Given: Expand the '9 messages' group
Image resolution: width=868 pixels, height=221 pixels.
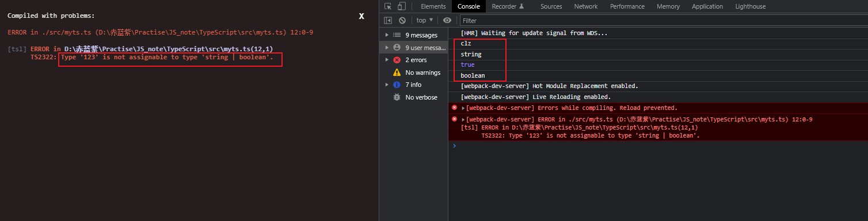Looking at the screenshot, I should point(387,35).
